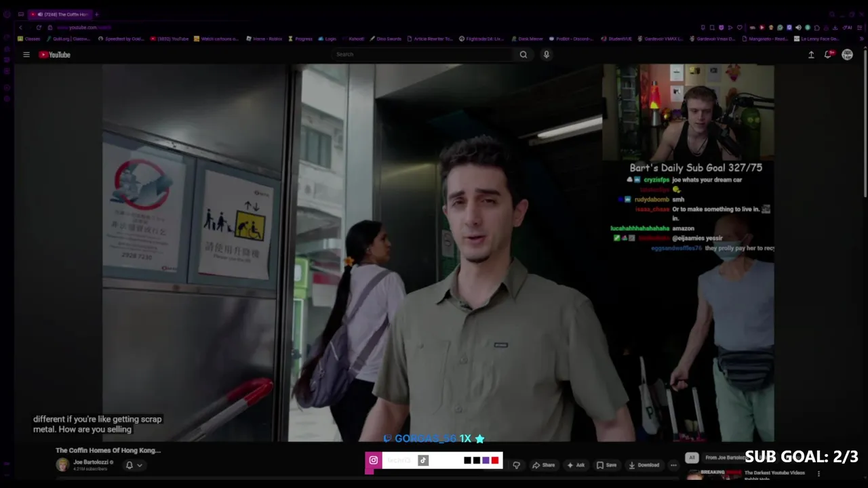This screenshot has width=868, height=488.
Task: Click the Download button under video
Action: pyautogui.click(x=644, y=465)
